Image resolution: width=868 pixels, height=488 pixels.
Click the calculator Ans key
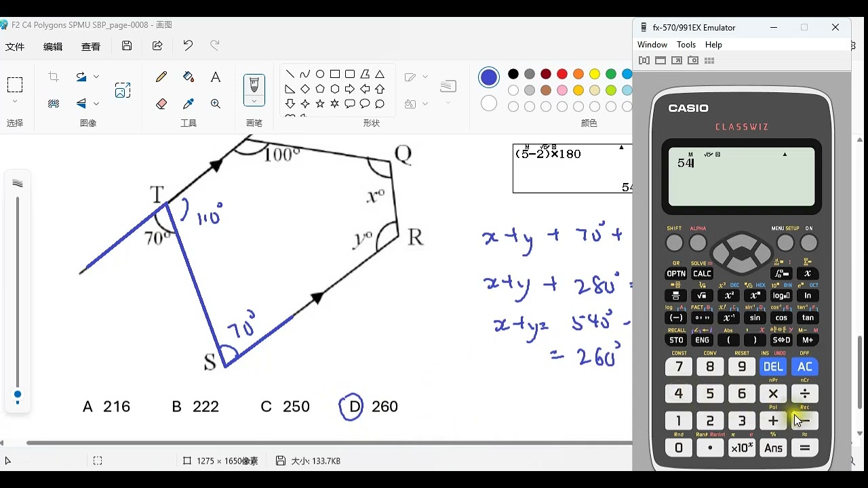(x=773, y=448)
